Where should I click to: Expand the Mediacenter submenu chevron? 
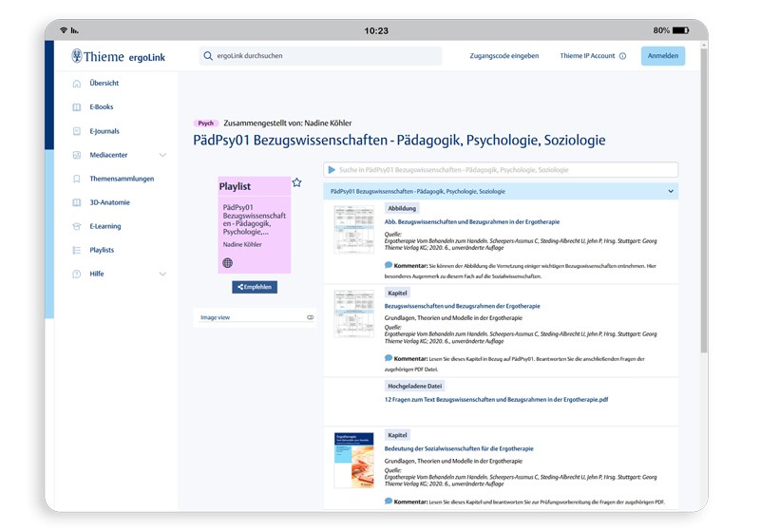pos(162,155)
